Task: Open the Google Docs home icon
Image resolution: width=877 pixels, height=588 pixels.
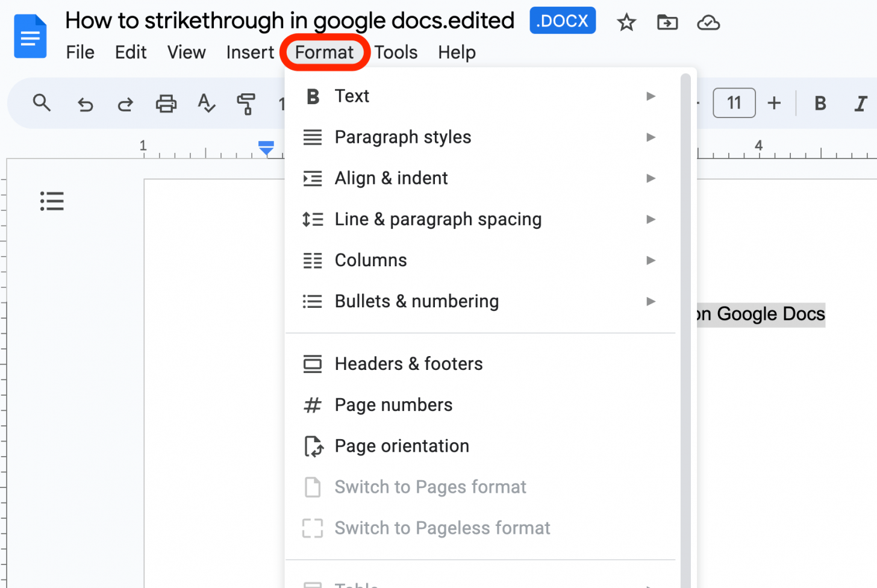Action: 30,36
